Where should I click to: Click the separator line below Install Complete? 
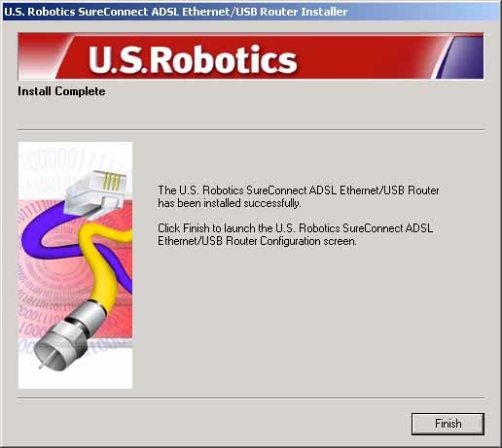click(251, 130)
